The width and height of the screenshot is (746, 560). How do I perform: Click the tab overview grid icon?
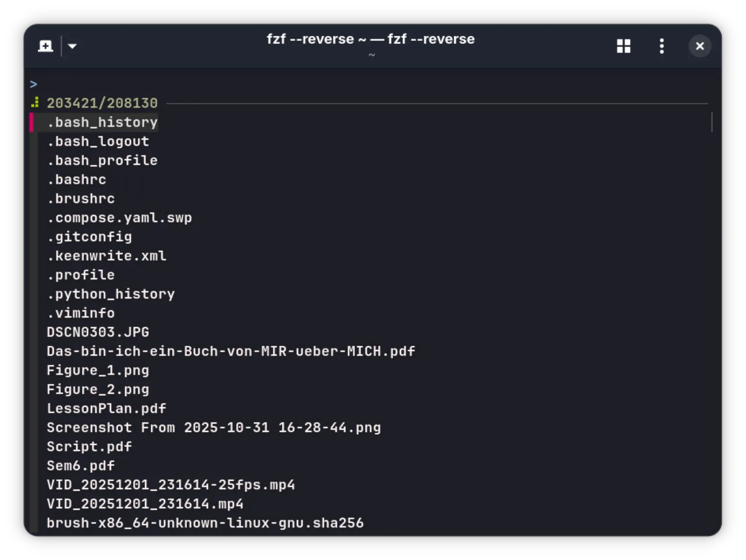click(x=623, y=46)
